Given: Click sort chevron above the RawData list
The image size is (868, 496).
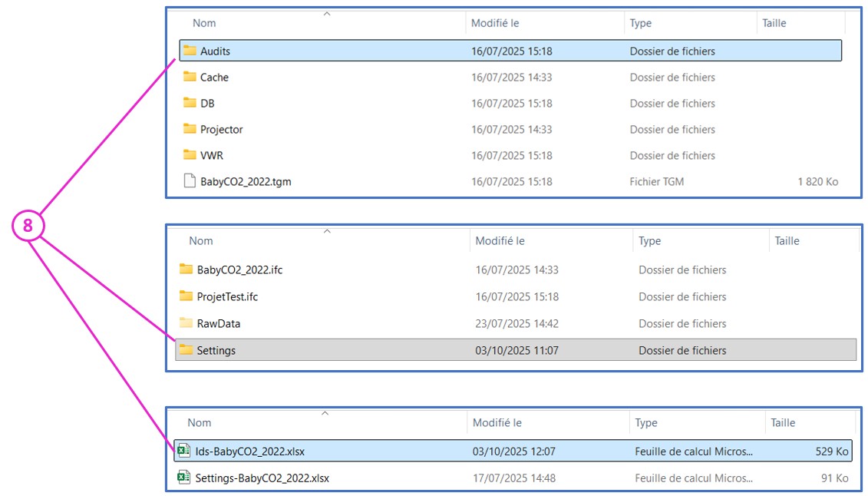Looking at the screenshot, I should (327, 230).
